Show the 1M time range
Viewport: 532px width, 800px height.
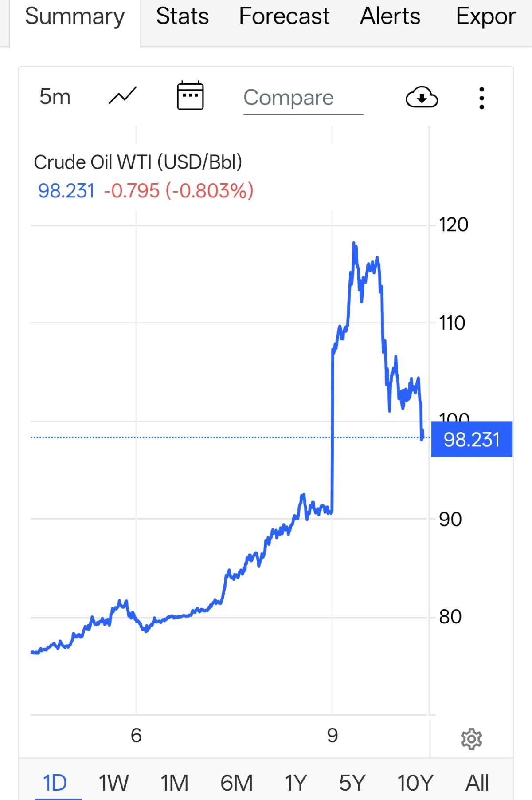174,783
